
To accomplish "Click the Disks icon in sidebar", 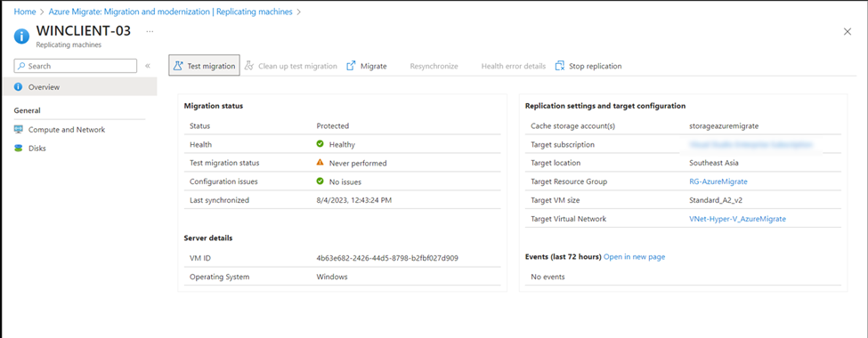I will (19, 149).
